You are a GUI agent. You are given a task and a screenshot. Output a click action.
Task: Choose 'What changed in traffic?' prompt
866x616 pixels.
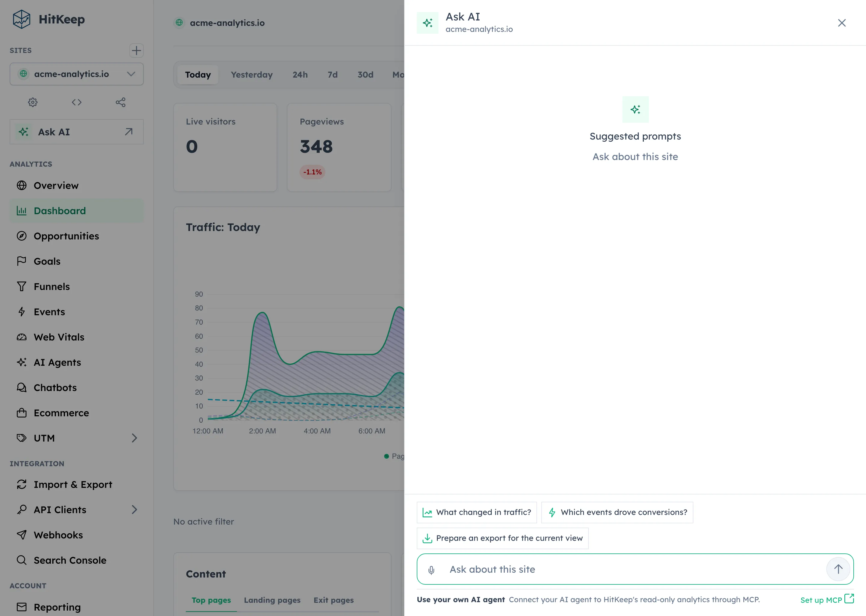tap(477, 513)
